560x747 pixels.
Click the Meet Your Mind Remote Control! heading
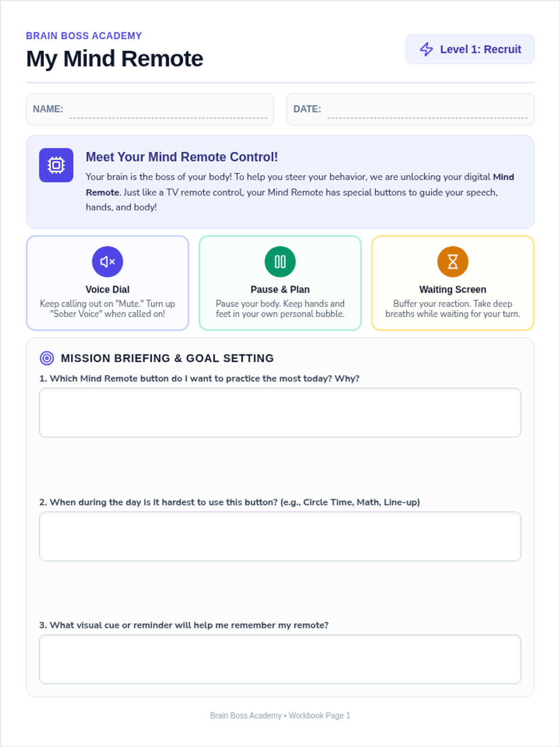(182, 157)
